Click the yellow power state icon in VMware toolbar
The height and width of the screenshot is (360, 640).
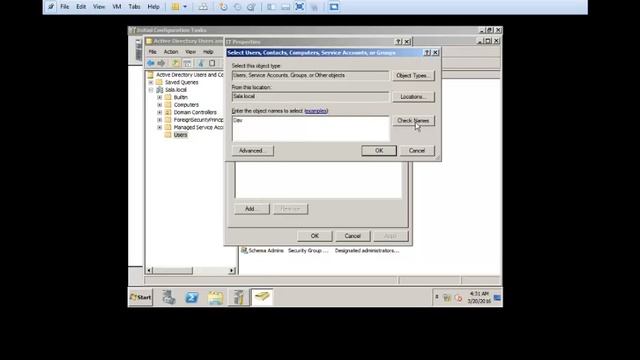click(x=175, y=7)
